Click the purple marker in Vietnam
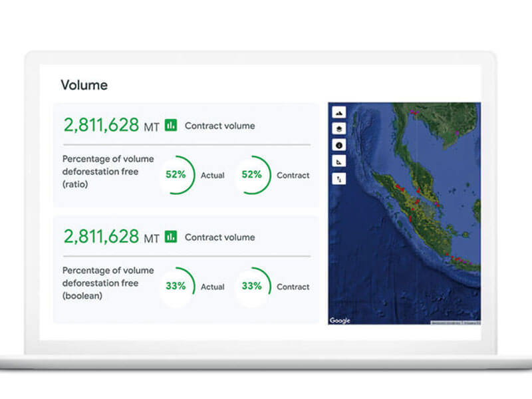This screenshot has width=532, height=399. 458,133
